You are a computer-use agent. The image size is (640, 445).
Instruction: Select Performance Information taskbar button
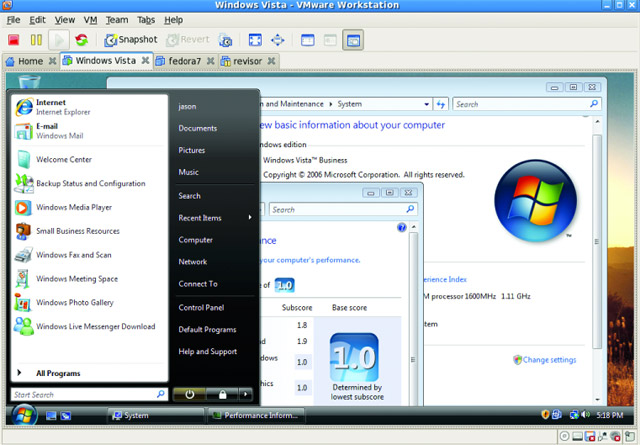tap(256, 416)
